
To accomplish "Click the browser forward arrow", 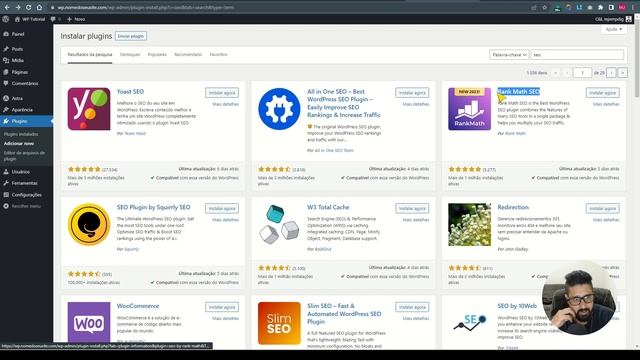I will tap(18, 7).
